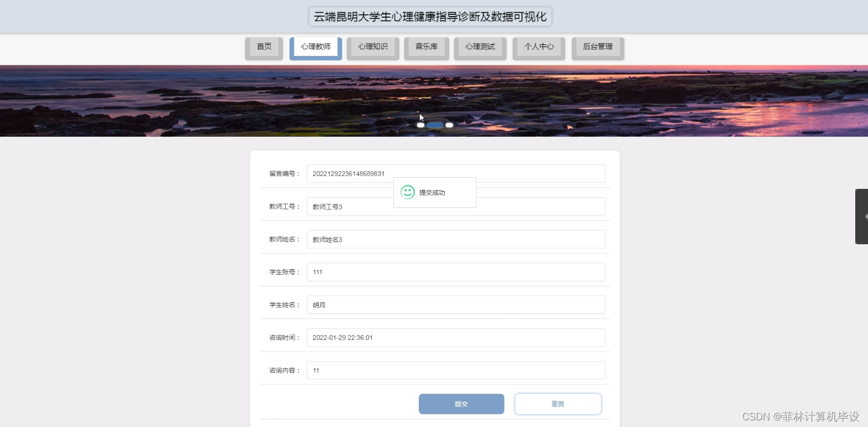The width and height of the screenshot is (868, 427).
Task: Select the first carousel indicator dot
Action: (x=420, y=125)
